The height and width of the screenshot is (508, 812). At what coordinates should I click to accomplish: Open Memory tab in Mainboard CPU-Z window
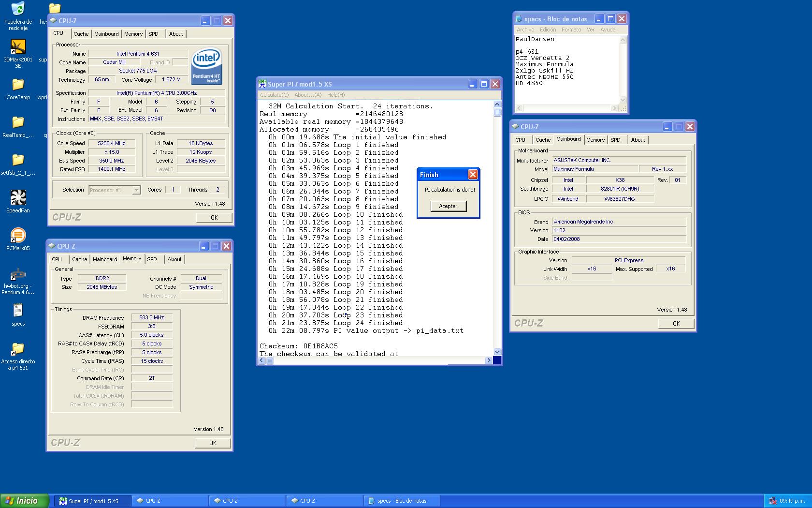595,140
